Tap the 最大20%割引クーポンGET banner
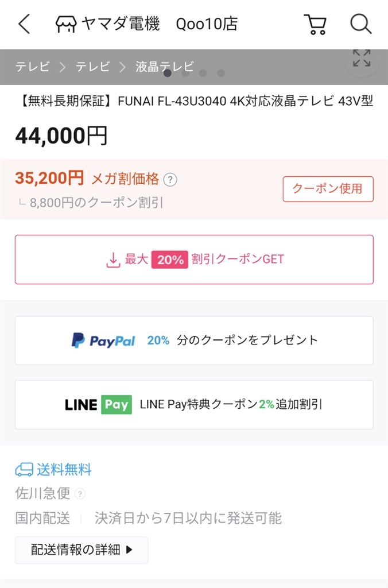 coord(194,260)
